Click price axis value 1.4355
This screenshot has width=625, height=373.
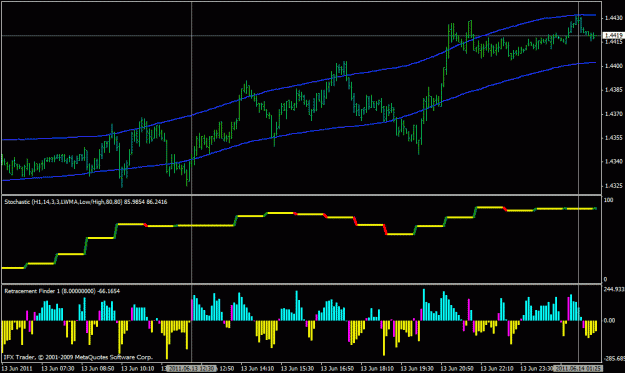pyautogui.click(x=613, y=138)
